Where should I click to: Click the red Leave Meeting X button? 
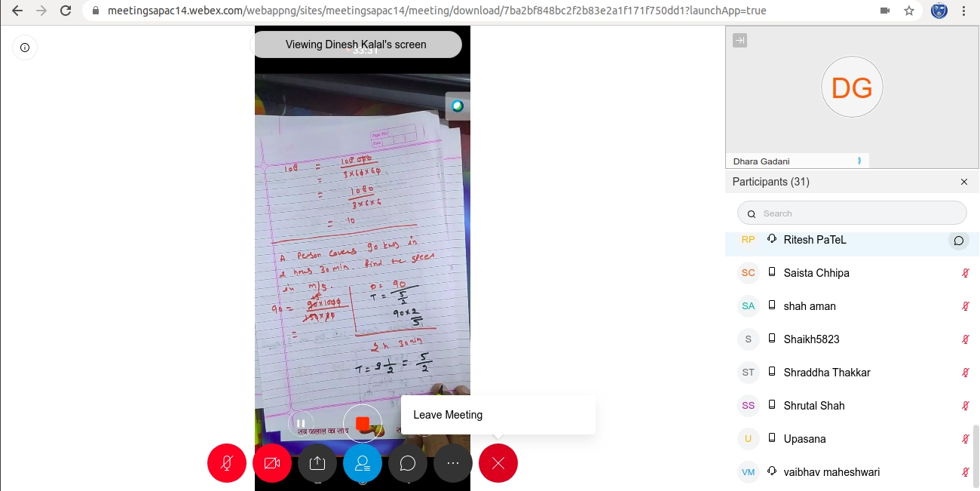(x=498, y=463)
